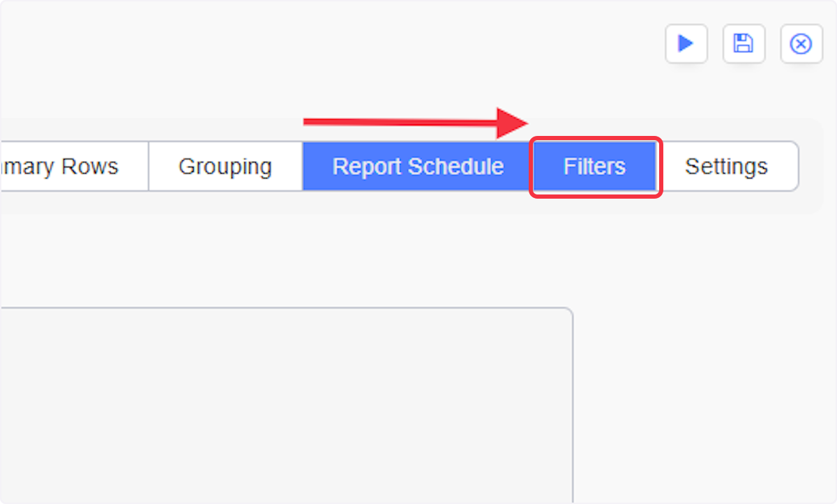Select the Report Schedule tab
The image size is (837, 504).
(x=418, y=166)
